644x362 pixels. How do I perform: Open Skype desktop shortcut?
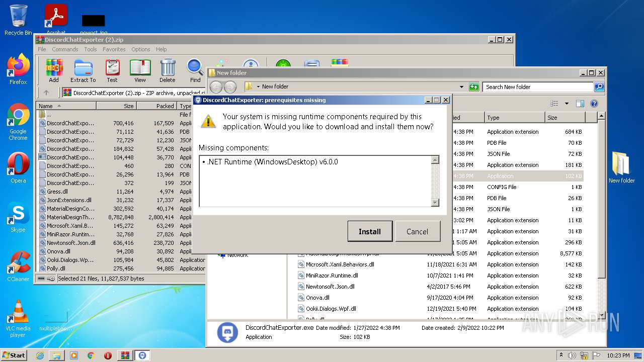[x=18, y=218]
